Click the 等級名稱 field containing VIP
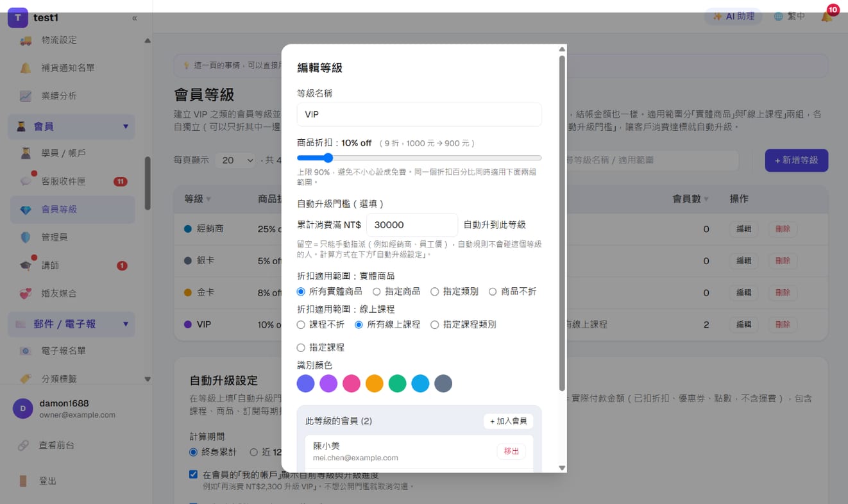The width and height of the screenshot is (848, 504). pos(420,115)
